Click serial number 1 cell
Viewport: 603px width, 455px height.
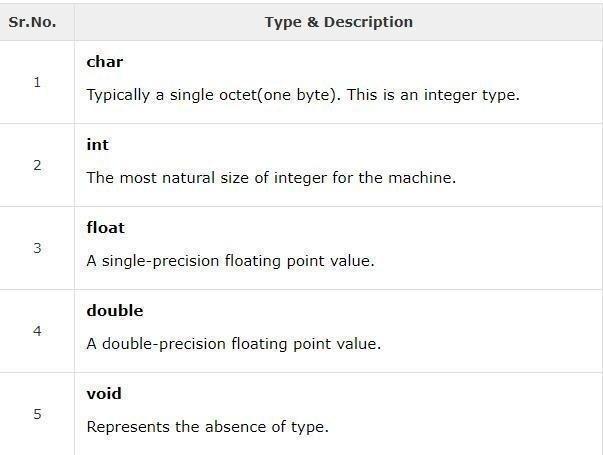pos(37,82)
